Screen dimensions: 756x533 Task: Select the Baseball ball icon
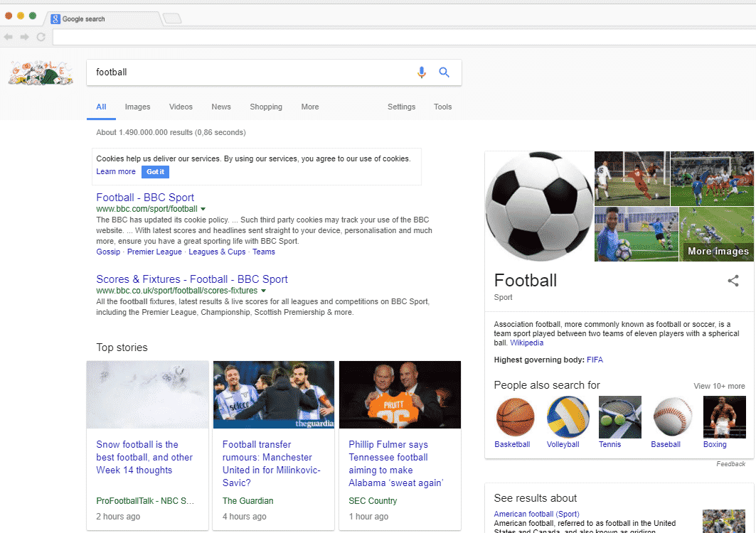click(x=672, y=417)
